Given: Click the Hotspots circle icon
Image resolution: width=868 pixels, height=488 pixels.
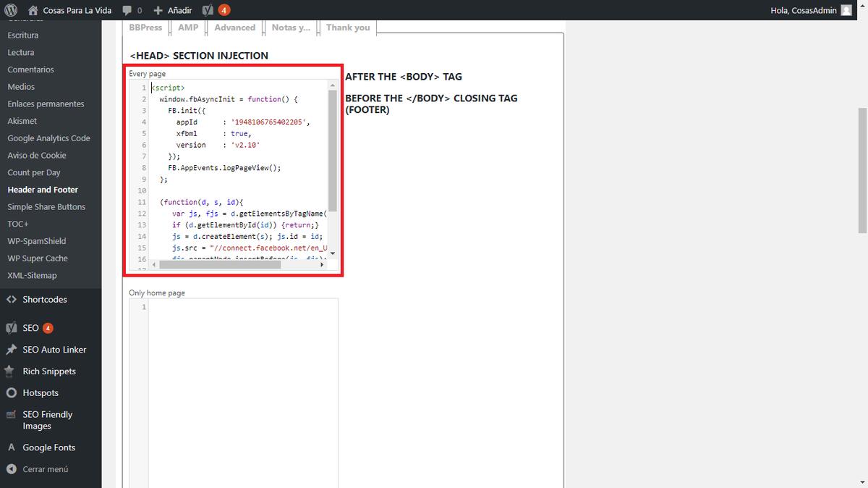Looking at the screenshot, I should click(11, 393).
